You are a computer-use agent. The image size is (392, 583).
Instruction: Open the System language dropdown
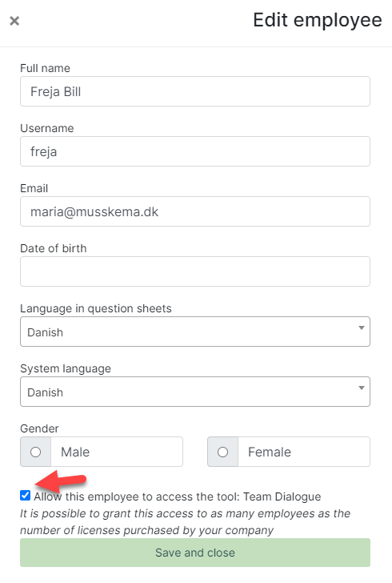[x=195, y=392]
